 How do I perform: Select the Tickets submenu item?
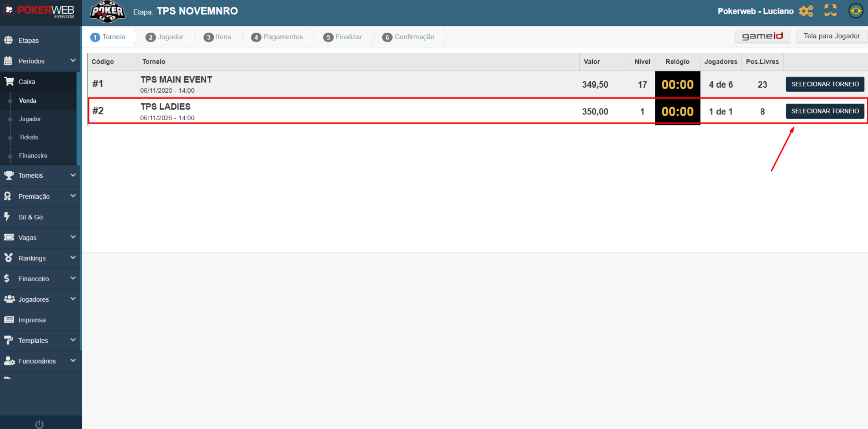click(x=29, y=137)
